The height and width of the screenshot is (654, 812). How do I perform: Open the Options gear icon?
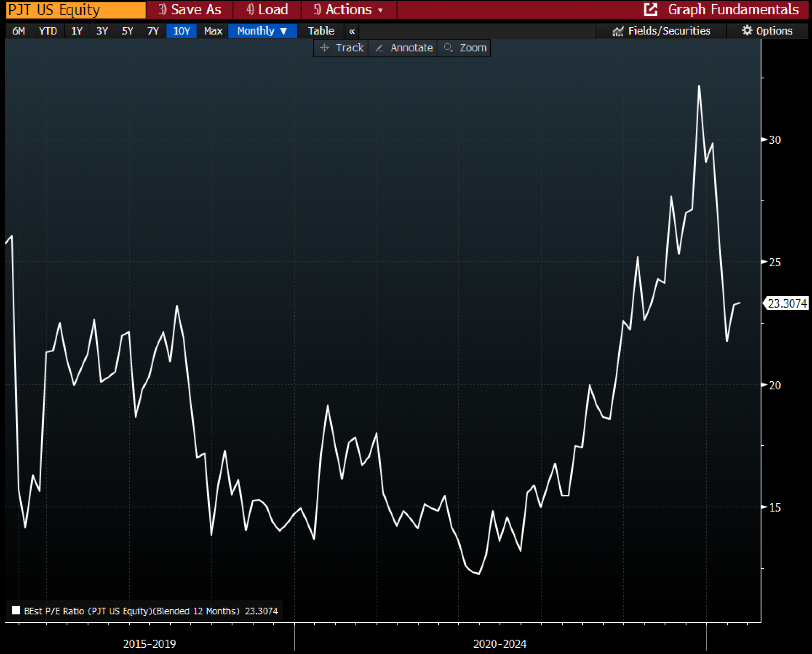(747, 31)
